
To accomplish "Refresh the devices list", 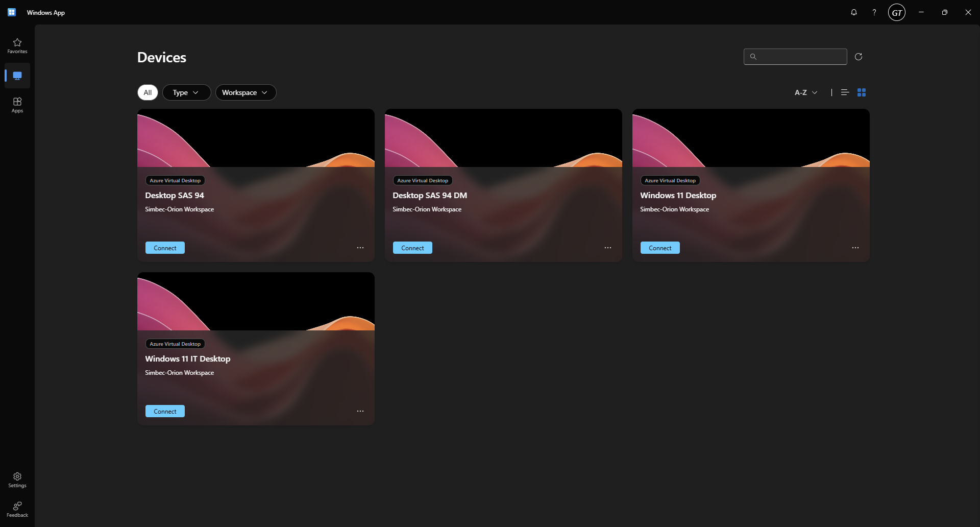I will [x=859, y=57].
